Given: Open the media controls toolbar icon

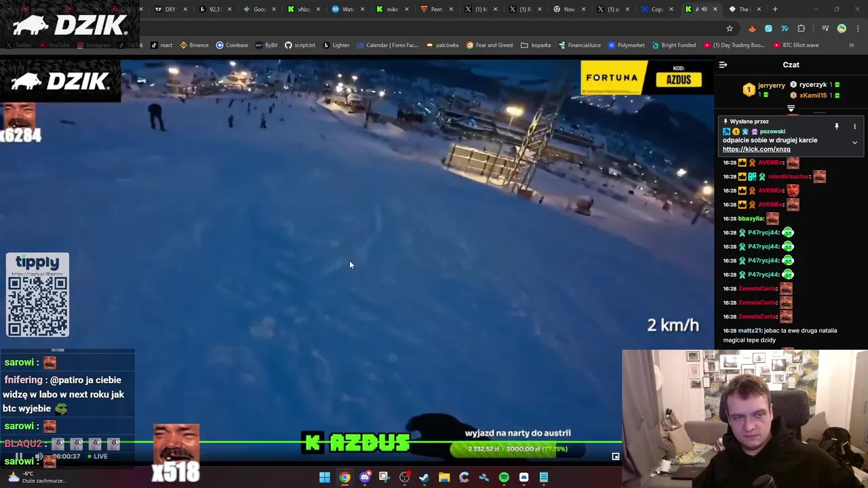Looking at the screenshot, I should 825,28.
